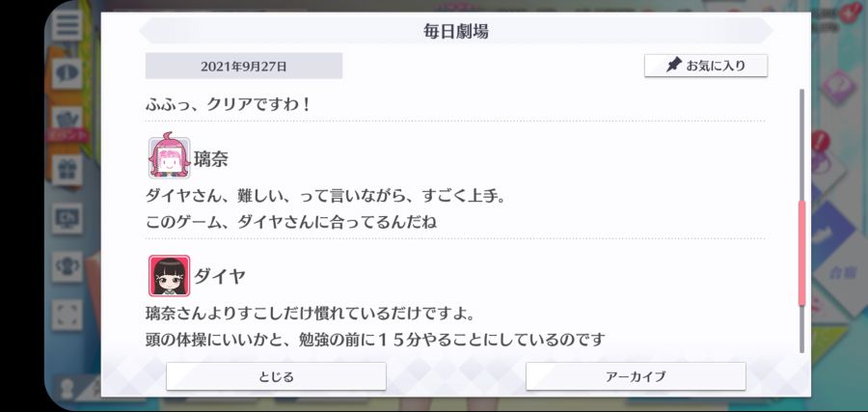Tap the trophy goals sidebar icon
Screen dimensions: 868x412
67,266
